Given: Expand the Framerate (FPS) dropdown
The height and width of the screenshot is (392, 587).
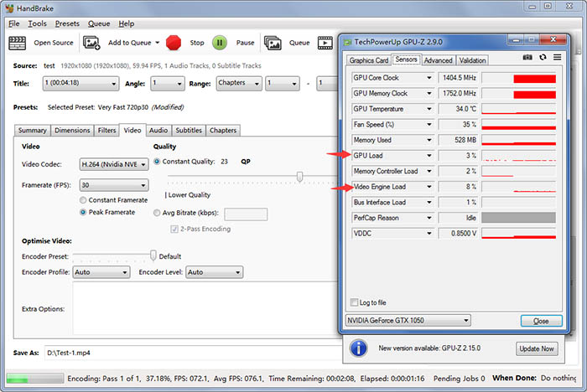Looking at the screenshot, I should (x=114, y=185).
